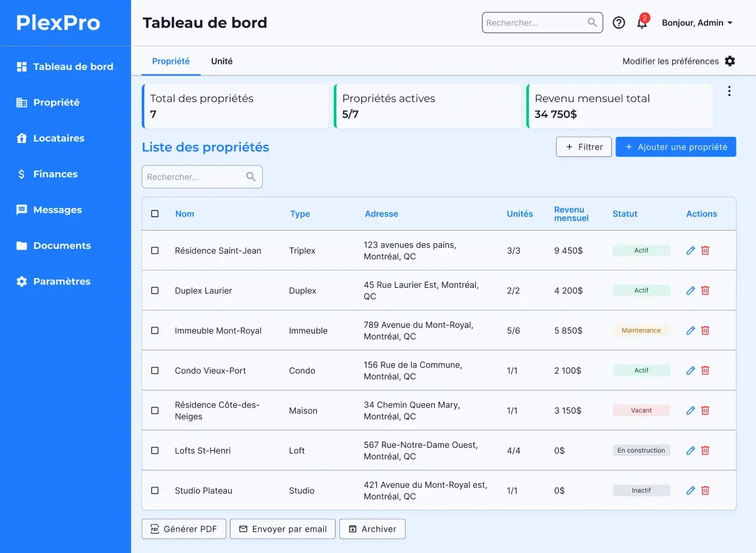Open the Filtrer filter options

point(583,147)
